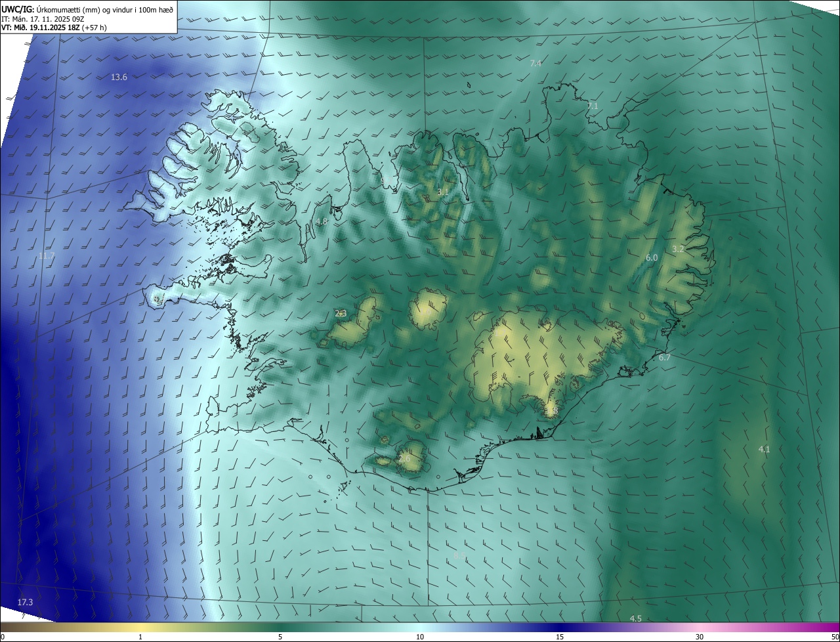Click the 7.1 value on the northeast peninsula
The height and width of the screenshot is (642, 840).
point(593,106)
